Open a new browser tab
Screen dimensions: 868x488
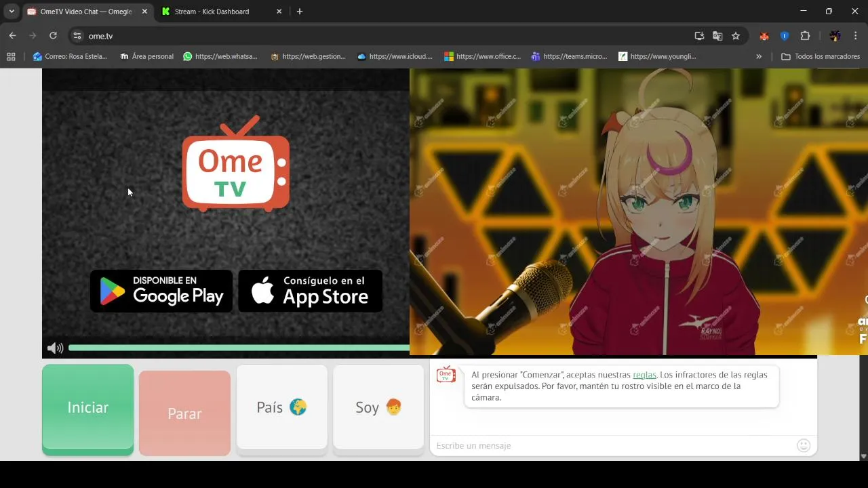click(x=300, y=12)
